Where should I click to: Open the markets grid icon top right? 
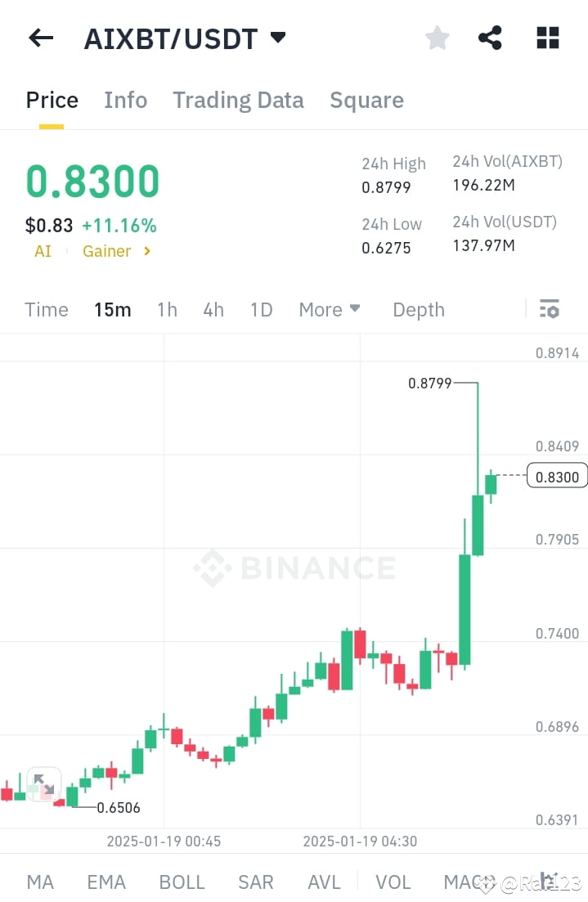[x=547, y=38]
